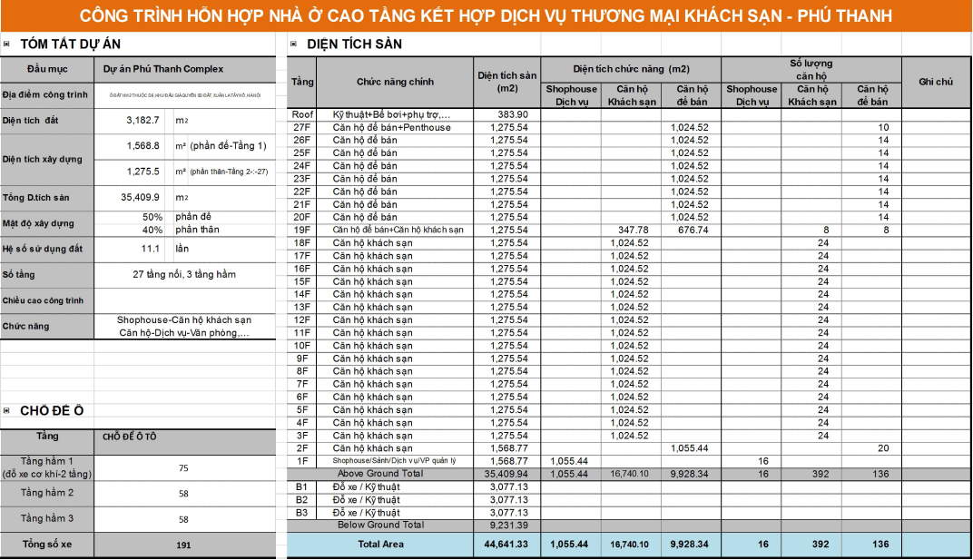Select the 'DIỆN TÍCH SÀN' section heading

pyautogui.click(x=354, y=44)
